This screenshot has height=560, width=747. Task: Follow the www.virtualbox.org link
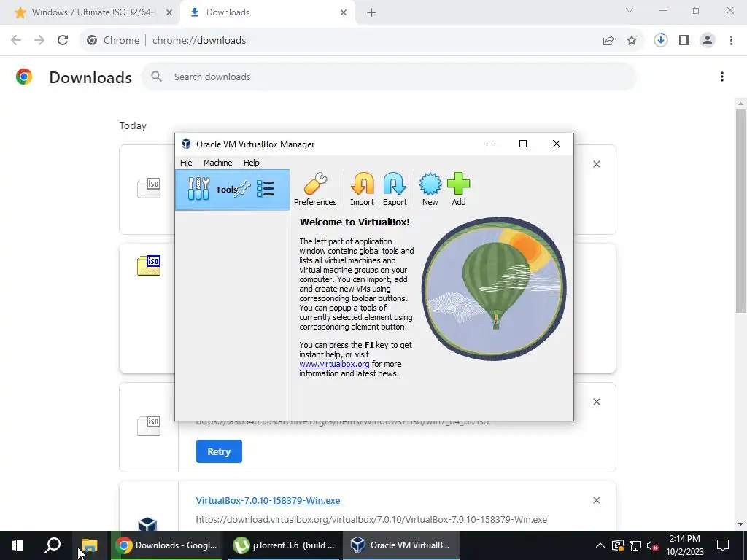pos(334,364)
